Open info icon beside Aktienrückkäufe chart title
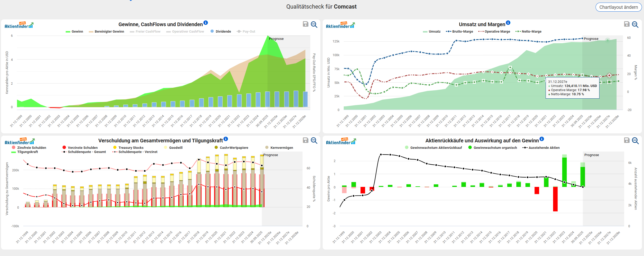 pos(542,139)
